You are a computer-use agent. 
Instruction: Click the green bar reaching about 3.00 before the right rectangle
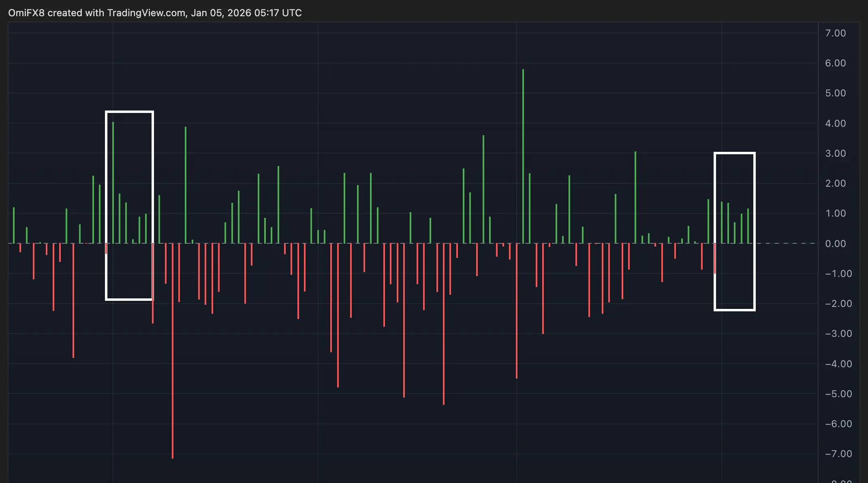coord(635,198)
